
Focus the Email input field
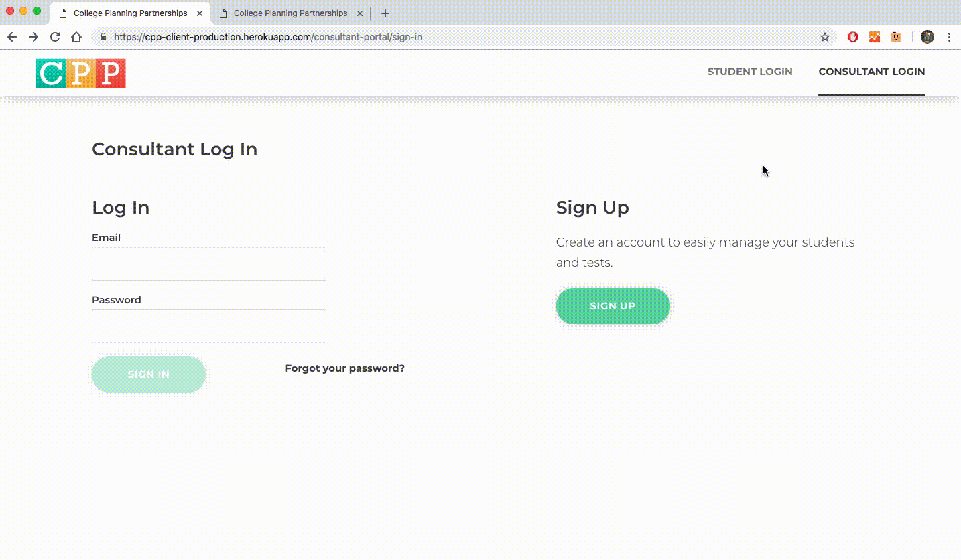click(209, 264)
